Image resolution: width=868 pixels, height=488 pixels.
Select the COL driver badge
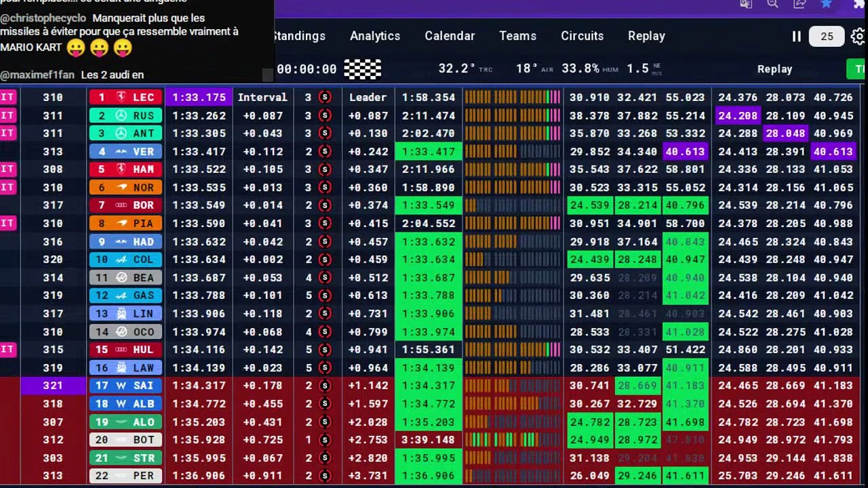pos(125,259)
